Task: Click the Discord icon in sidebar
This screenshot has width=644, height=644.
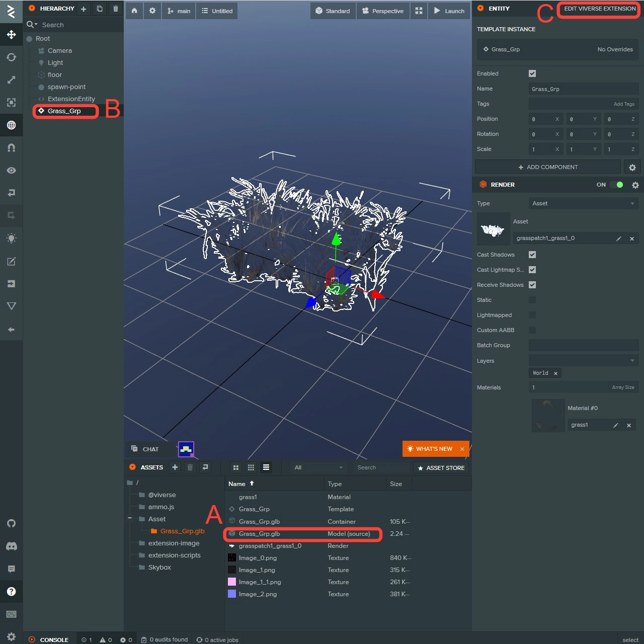Action: (11, 546)
